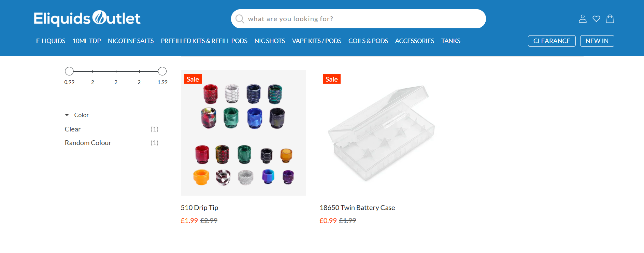Collapse the Color filter section
The width and height of the screenshot is (644, 253).
[67, 115]
